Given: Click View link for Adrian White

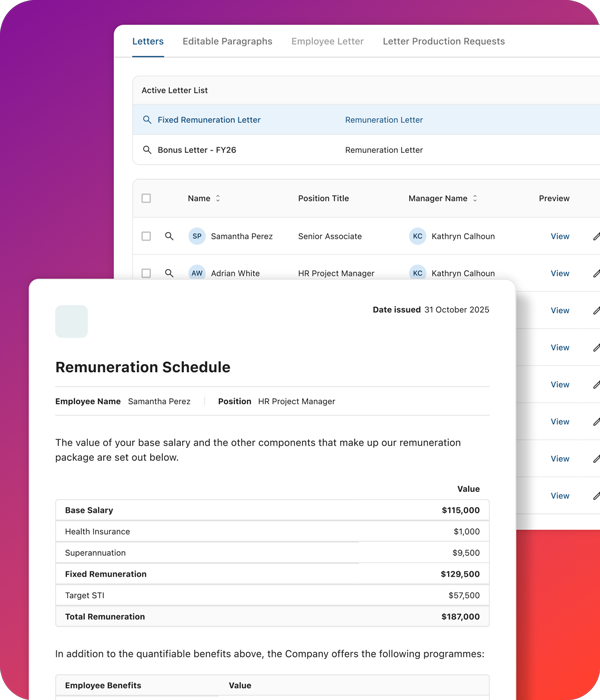Looking at the screenshot, I should 559,273.
